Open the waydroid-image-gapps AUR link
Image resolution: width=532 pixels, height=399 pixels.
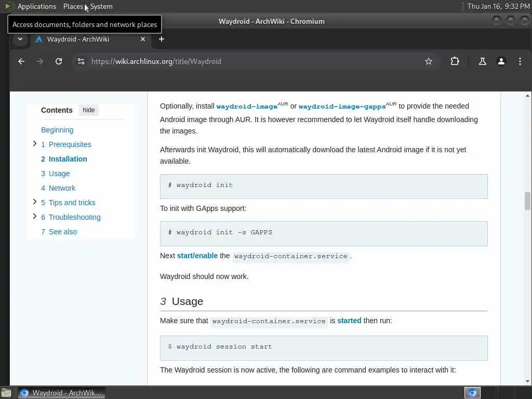342,107
